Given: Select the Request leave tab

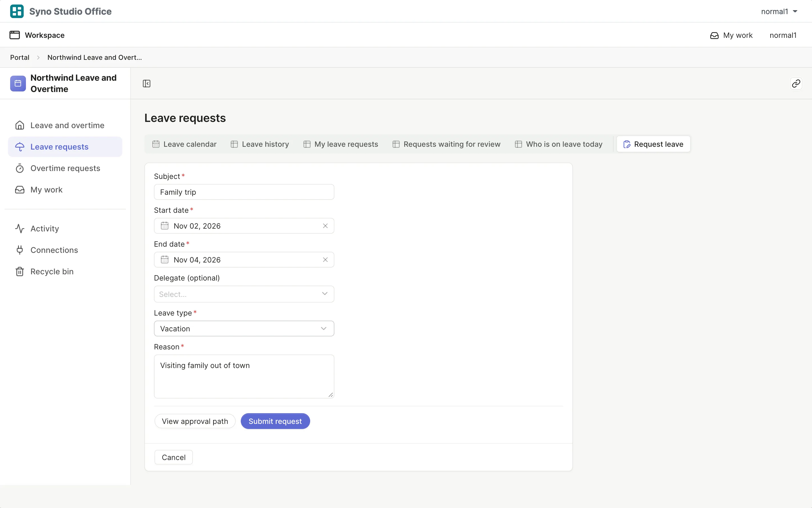Looking at the screenshot, I should [653, 144].
